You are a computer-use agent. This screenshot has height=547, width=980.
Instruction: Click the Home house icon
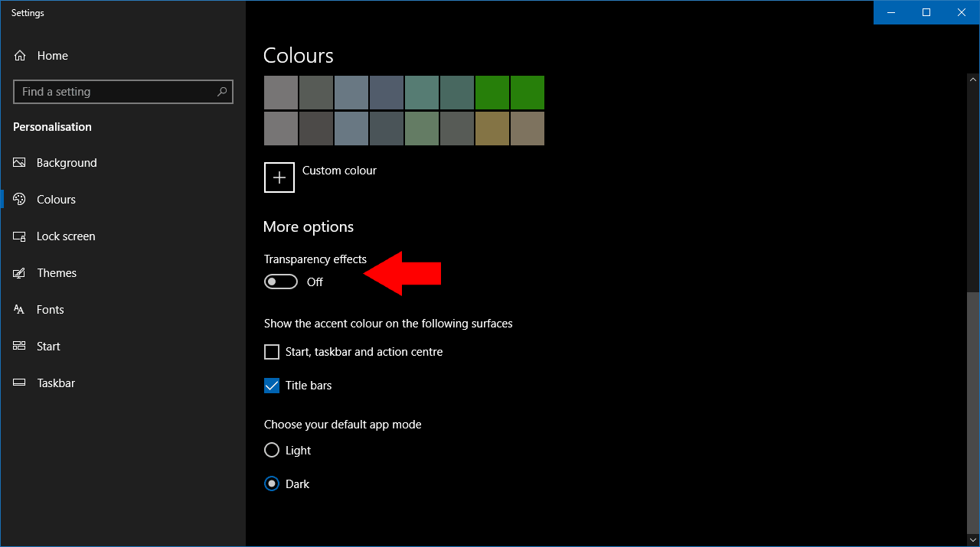20,56
